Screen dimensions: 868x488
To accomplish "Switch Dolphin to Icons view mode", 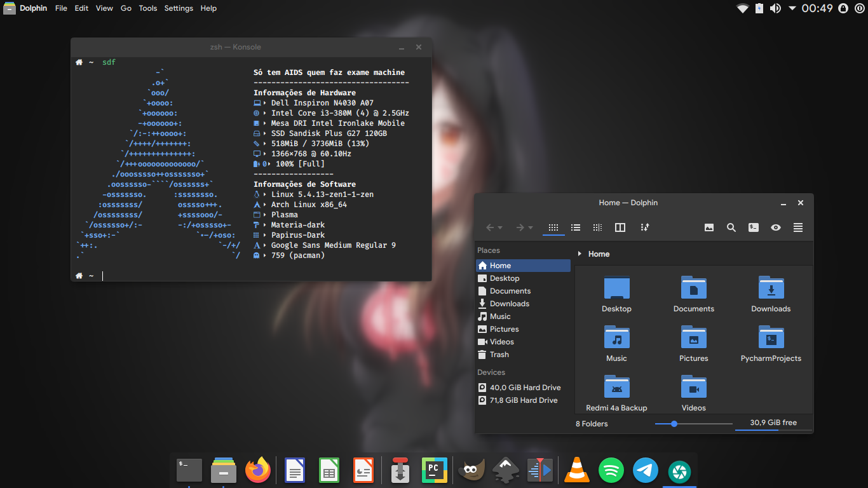I will point(553,227).
